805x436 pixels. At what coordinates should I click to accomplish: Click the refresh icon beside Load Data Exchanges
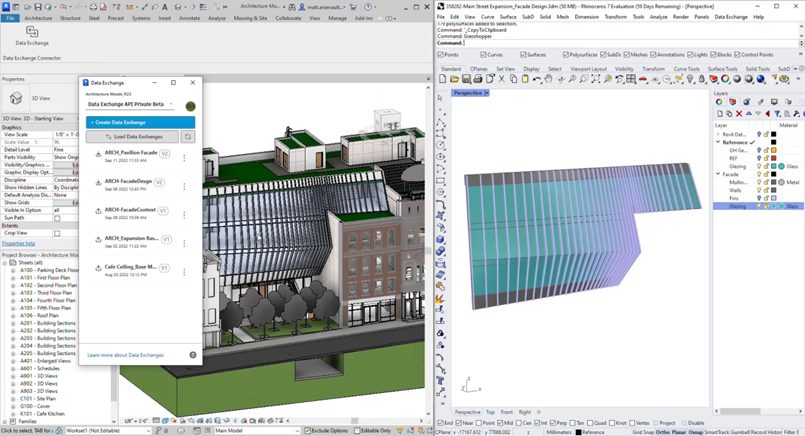188,137
